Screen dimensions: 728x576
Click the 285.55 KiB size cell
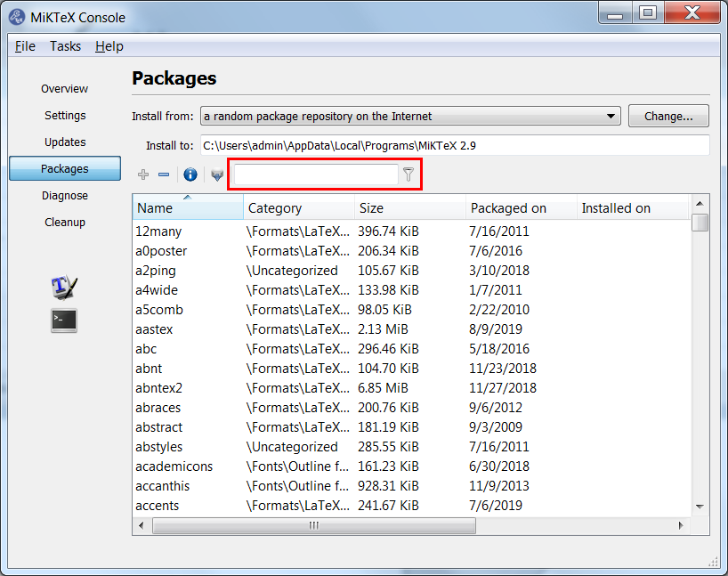point(388,447)
